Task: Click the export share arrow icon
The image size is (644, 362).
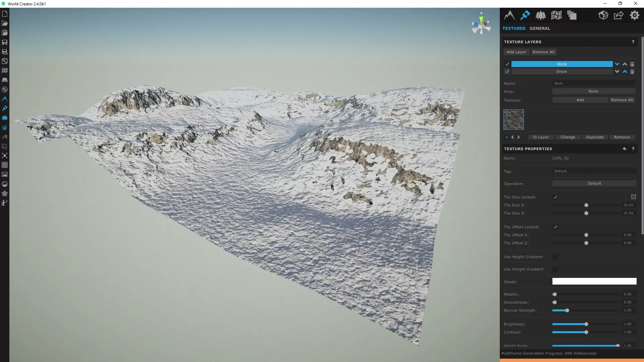Action: click(x=619, y=15)
